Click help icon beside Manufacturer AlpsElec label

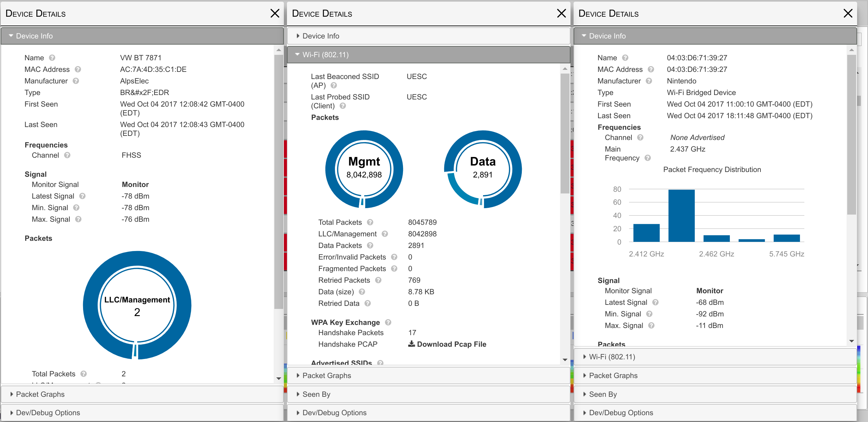pos(76,81)
